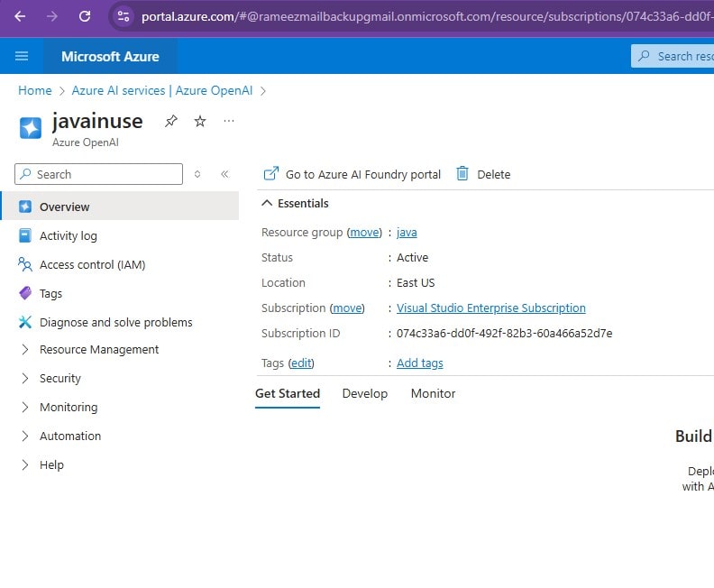Open the java resource group link
This screenshot has height=588, width=714.
click(x=407, y=233)
